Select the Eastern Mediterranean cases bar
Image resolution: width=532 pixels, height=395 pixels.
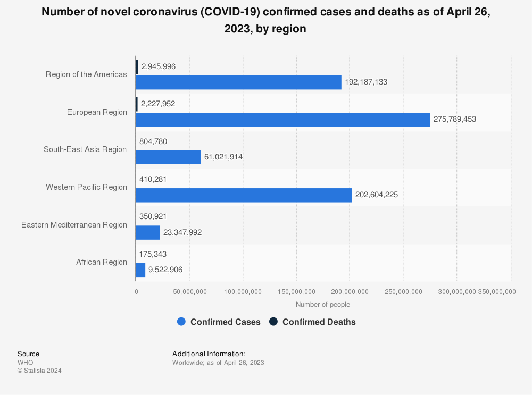[148, 233]
